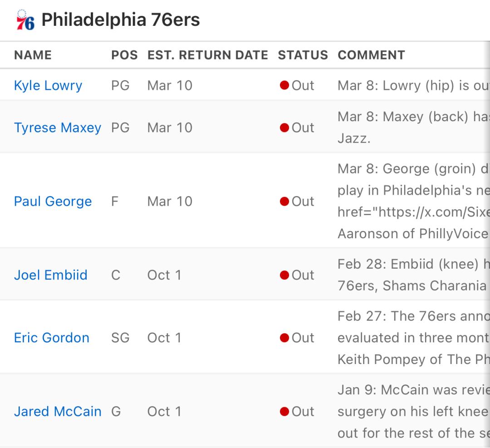Open Tyrese Maxey's player page
The width and height of the screenshot is (490, 448).
(x=58, y=128)
